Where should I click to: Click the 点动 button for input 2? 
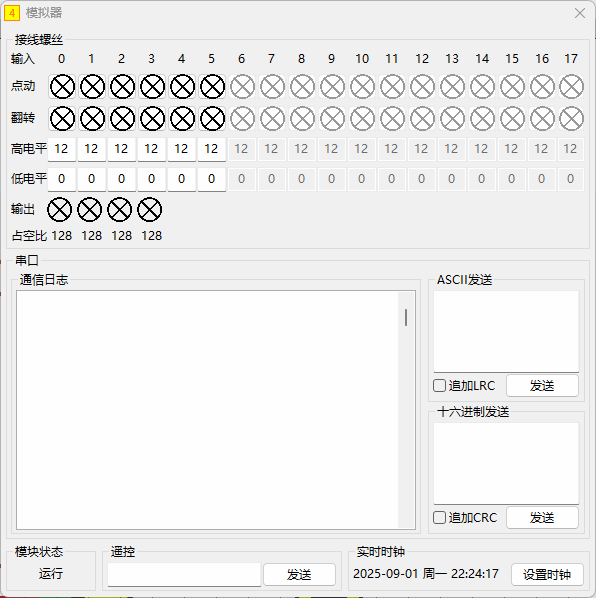pyautogui.click(x=122, y=87)
